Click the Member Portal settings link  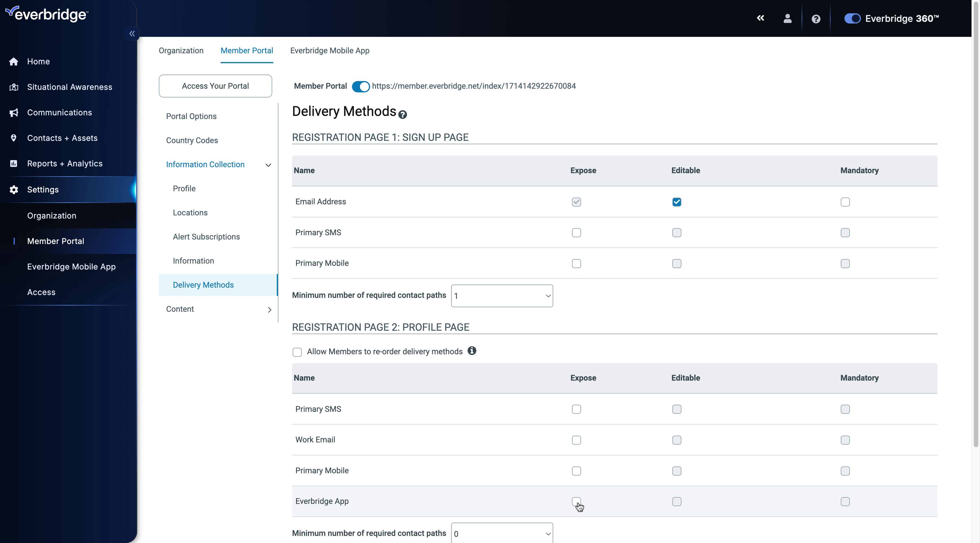click(56, 241)
